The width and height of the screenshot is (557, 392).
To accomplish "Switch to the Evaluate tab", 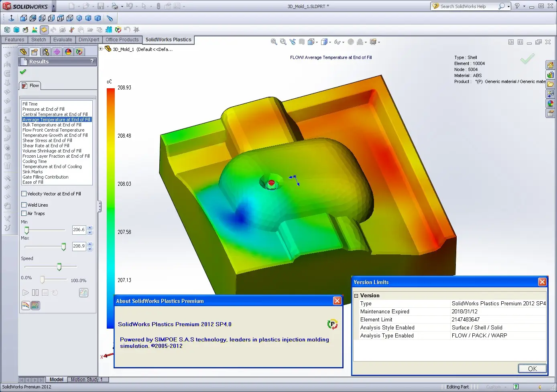I will click(x=63, y=40).
